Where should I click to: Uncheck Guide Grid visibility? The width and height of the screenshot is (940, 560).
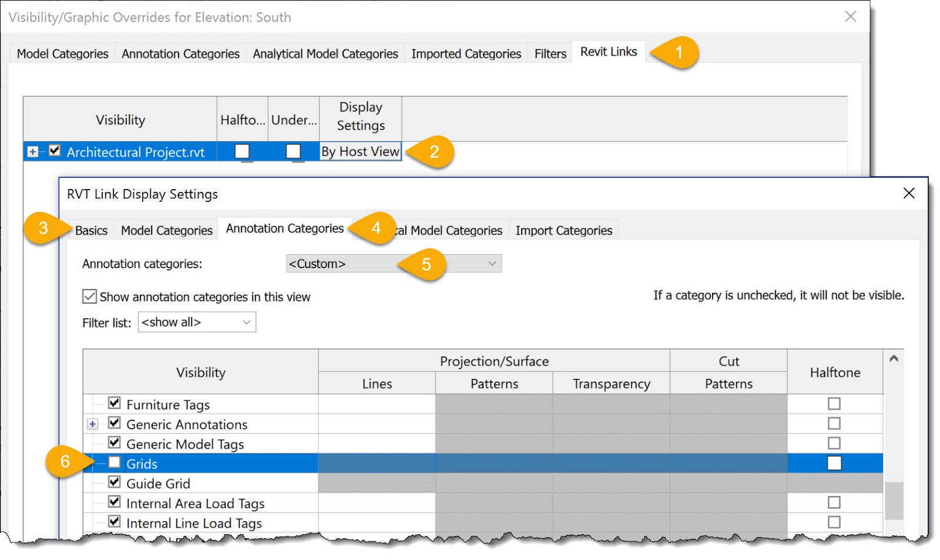[113, 483]
